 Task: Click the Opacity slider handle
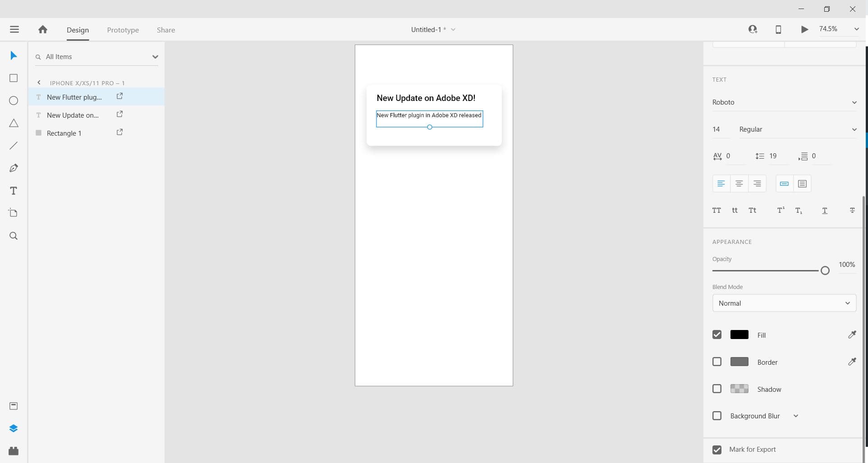[825, 270]
